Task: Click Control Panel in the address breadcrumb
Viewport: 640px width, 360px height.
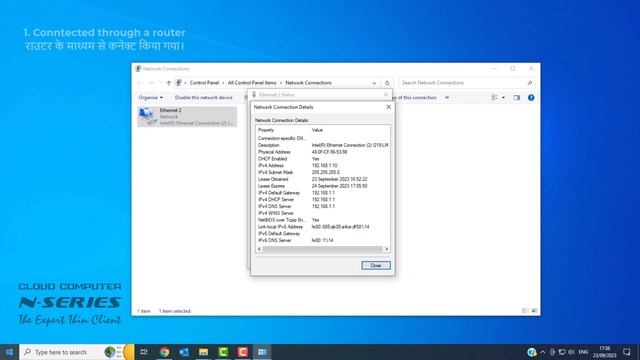Action: pyautogui.click(x=204, y=83)
